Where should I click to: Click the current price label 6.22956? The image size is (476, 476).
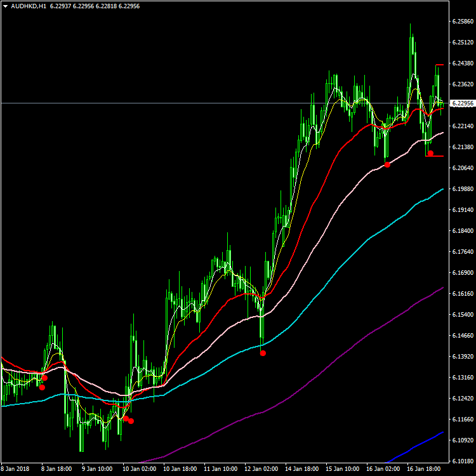pyautogui.click(x=463, y=103)
